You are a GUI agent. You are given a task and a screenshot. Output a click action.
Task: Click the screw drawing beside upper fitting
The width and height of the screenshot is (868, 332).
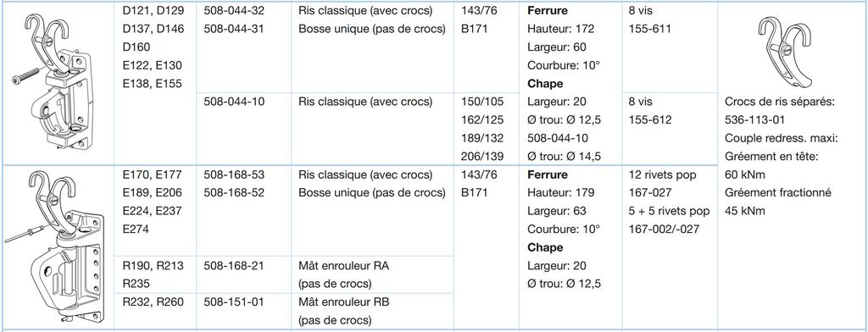pos(26,76)
